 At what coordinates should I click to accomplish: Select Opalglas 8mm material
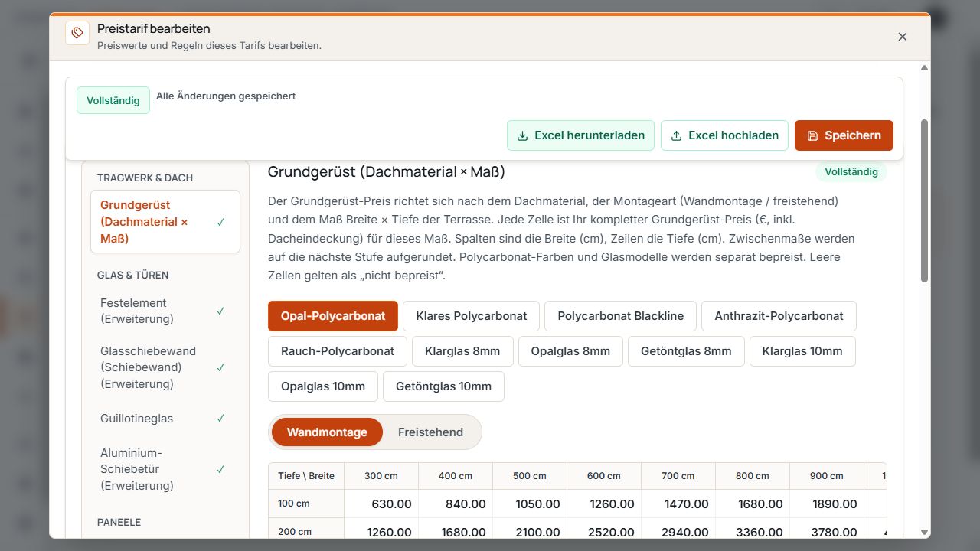click(x=570, y=351)
